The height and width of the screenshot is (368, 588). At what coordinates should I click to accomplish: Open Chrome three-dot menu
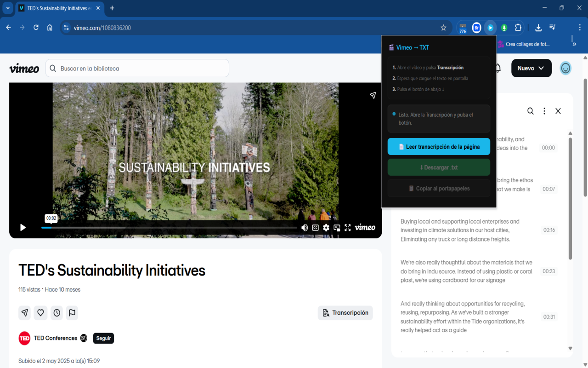coord(580,28)
